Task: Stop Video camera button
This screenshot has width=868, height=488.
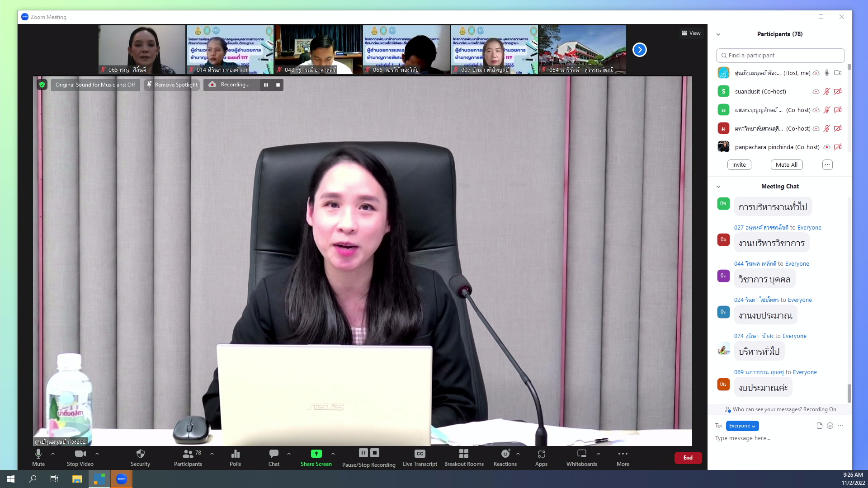Action: click(x=80, y=457)
